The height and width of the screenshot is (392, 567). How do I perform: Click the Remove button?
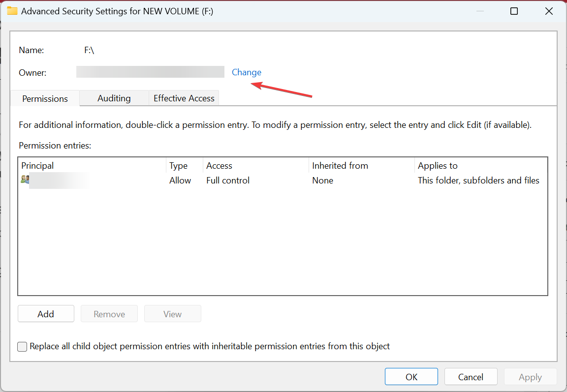point(109,314)
